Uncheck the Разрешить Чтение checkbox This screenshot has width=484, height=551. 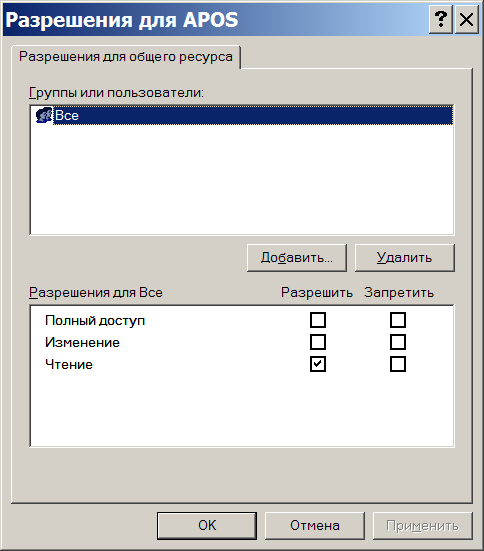tap(318, 364)
